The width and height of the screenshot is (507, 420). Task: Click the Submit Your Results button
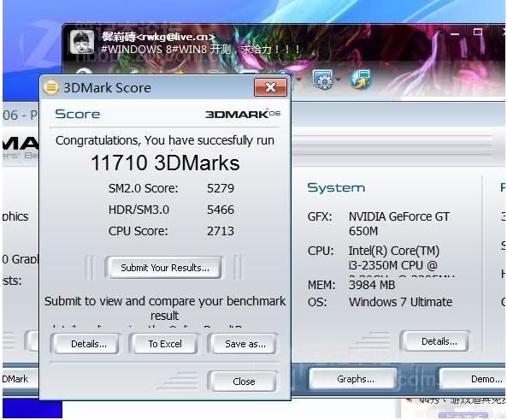[164, 268]
